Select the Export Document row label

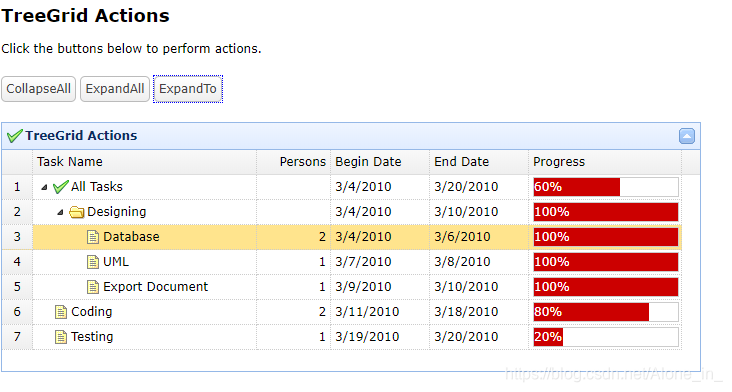pos(155,287)
